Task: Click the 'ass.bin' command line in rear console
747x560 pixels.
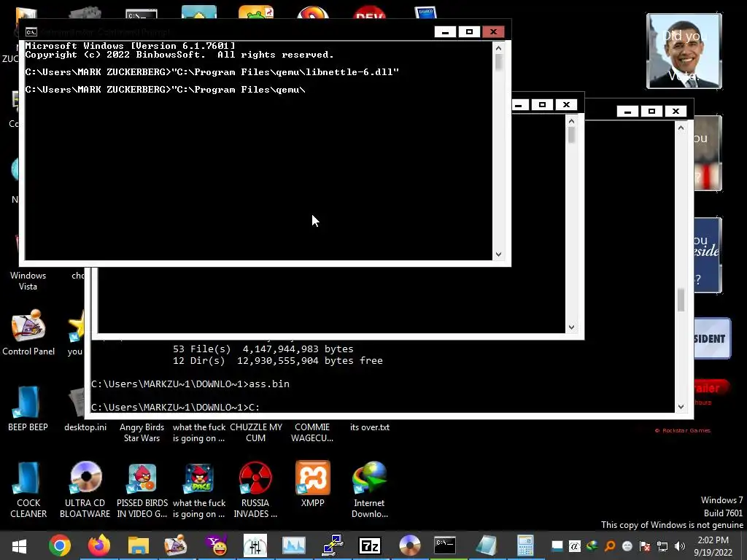Action: 190,384
